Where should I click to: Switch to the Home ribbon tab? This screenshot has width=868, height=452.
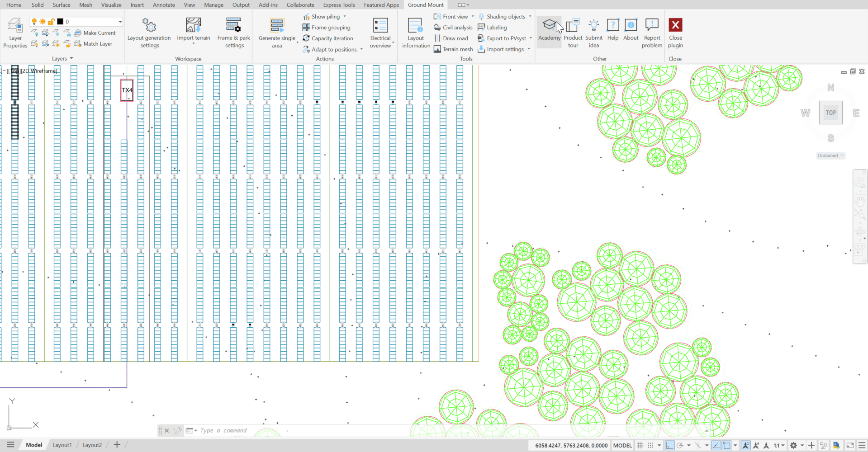click(14, 5)
